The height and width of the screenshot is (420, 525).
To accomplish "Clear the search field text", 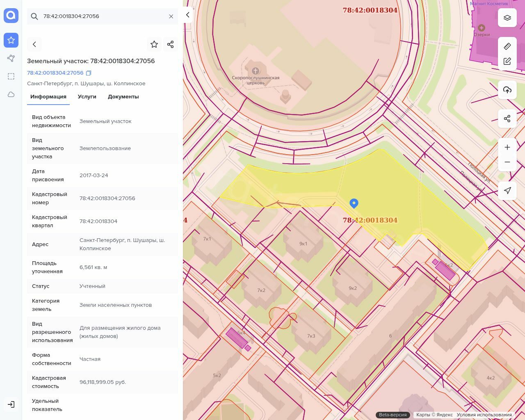I will [x=171, y=16].
